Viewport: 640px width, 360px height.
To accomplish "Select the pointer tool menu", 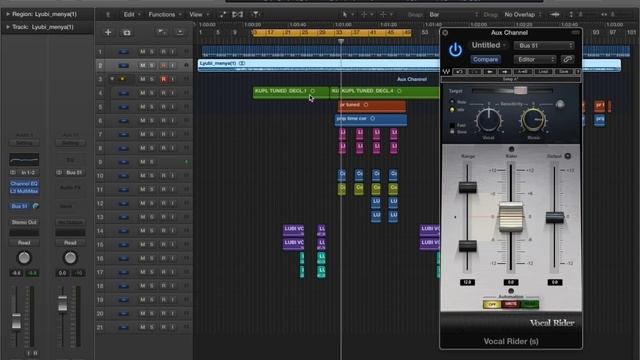I will click(x=347, y=14).
